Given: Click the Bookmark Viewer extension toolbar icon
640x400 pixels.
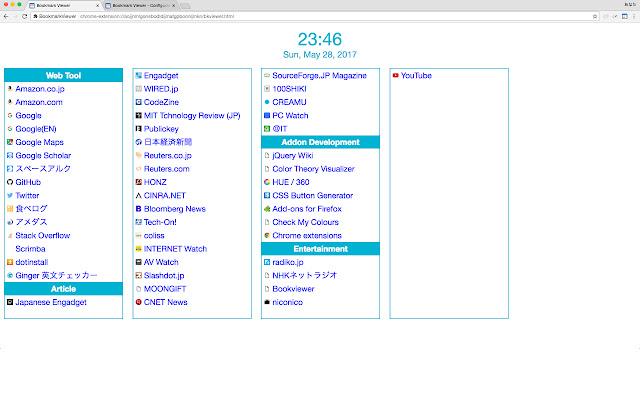Looking at the screenshot, I should click(624, 16).
